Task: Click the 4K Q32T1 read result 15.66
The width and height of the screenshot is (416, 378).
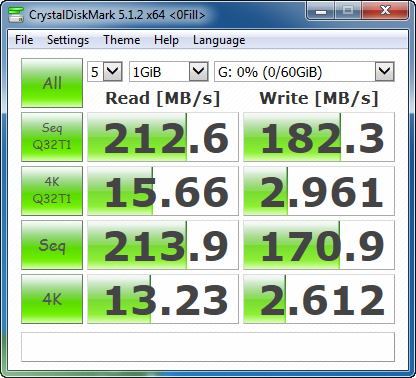Action: click(163, 191)
